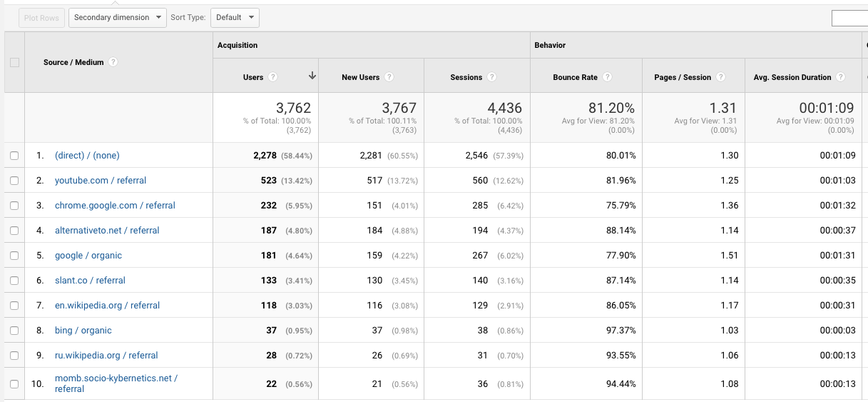Sort table by Bounce Rate column header
This screenshot has width=868, height=402.
[x=575, y=77]
